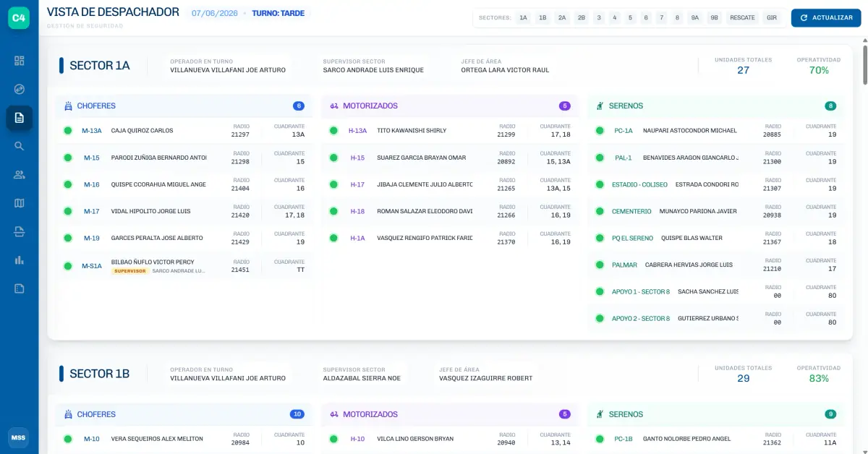Click the status dot for motorizado H-15

coord(334,158)
